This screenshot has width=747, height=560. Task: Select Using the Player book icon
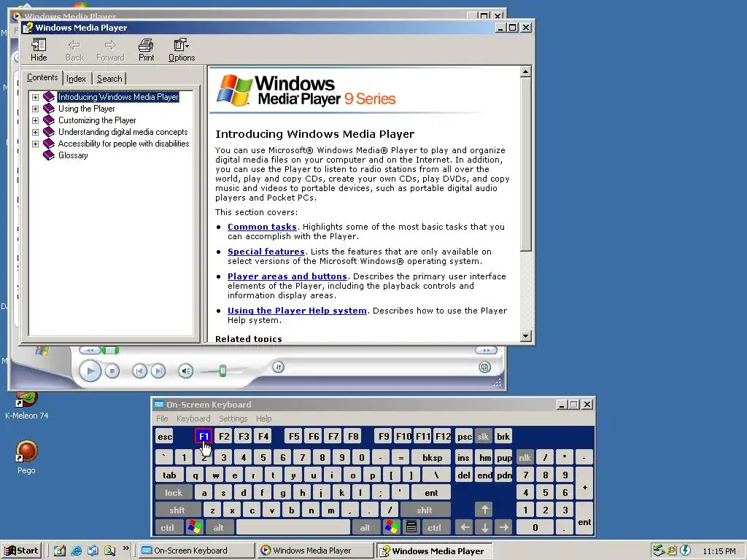49,109
